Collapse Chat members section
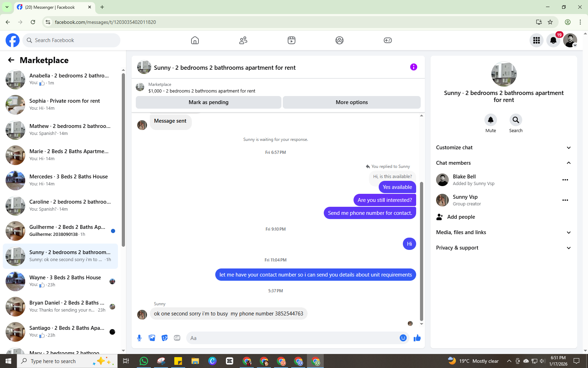The height and width of the screenshot is (368, 588). click(504, 163)
